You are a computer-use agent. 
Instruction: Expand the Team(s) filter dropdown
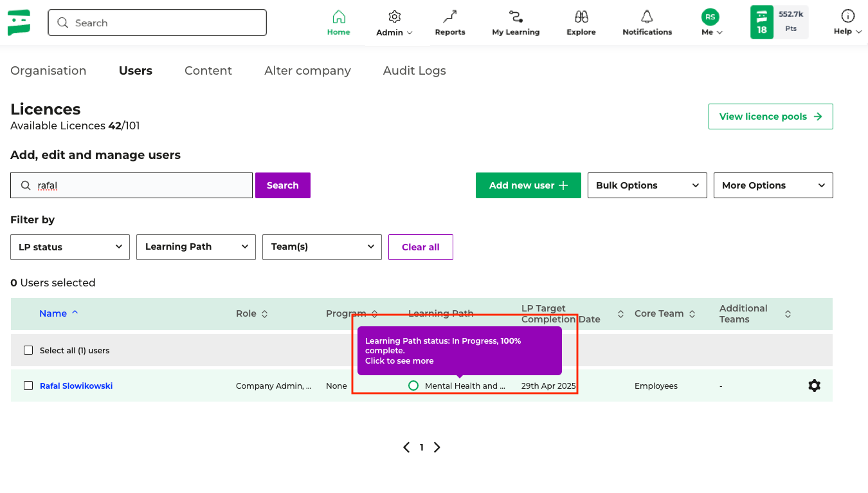[x=321, y=247]
